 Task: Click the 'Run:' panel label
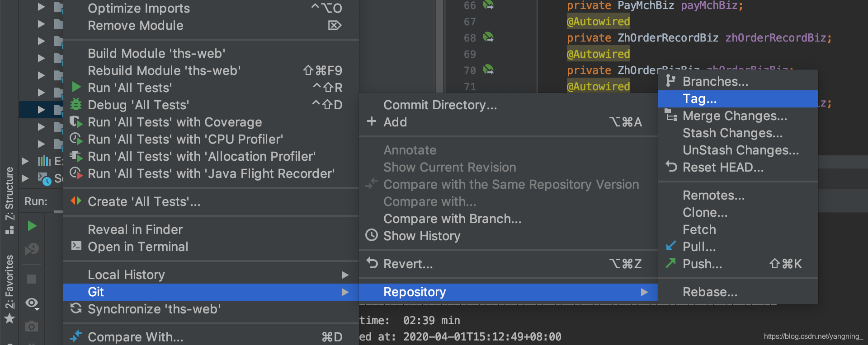click(36, 201)
